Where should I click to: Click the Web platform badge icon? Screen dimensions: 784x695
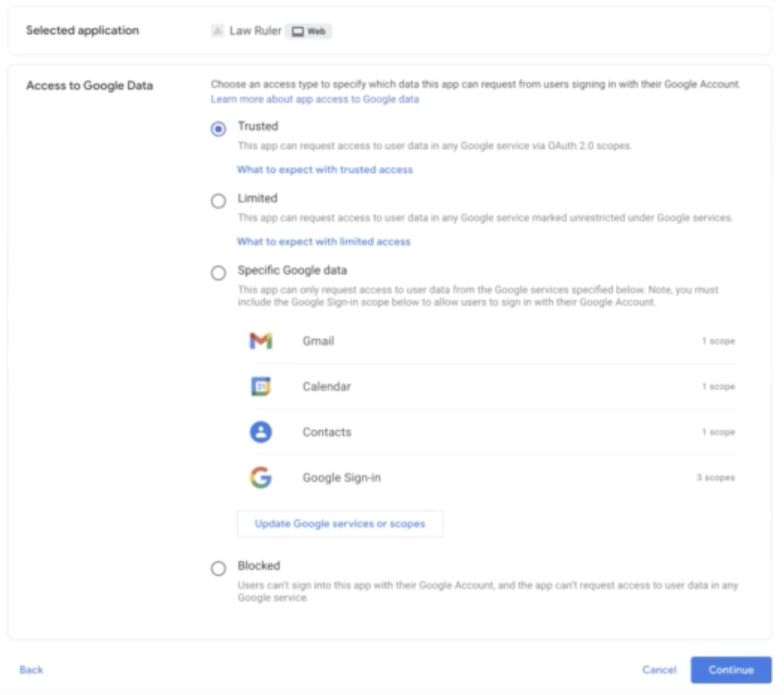click(x=298, y=31)
